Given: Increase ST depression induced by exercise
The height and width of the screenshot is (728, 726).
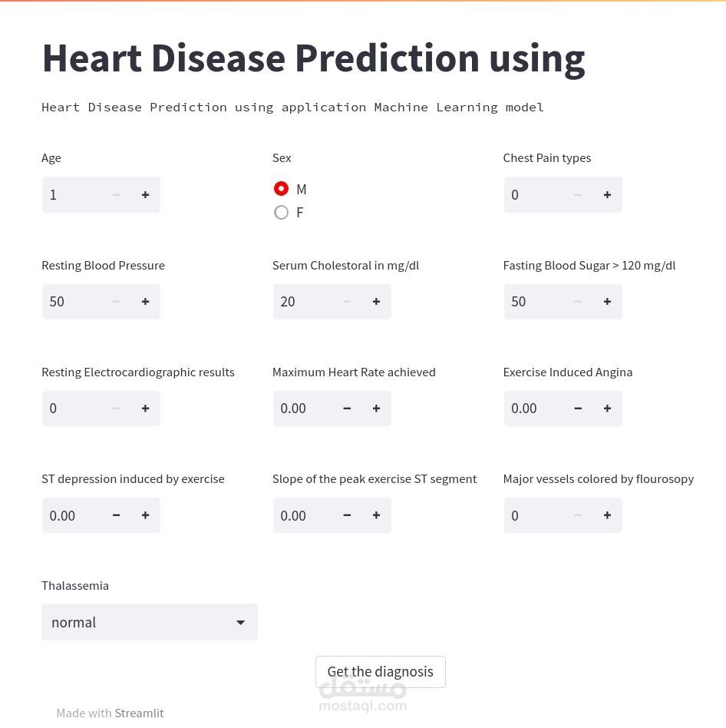Looking at the screenshot, I should (145, 515).
